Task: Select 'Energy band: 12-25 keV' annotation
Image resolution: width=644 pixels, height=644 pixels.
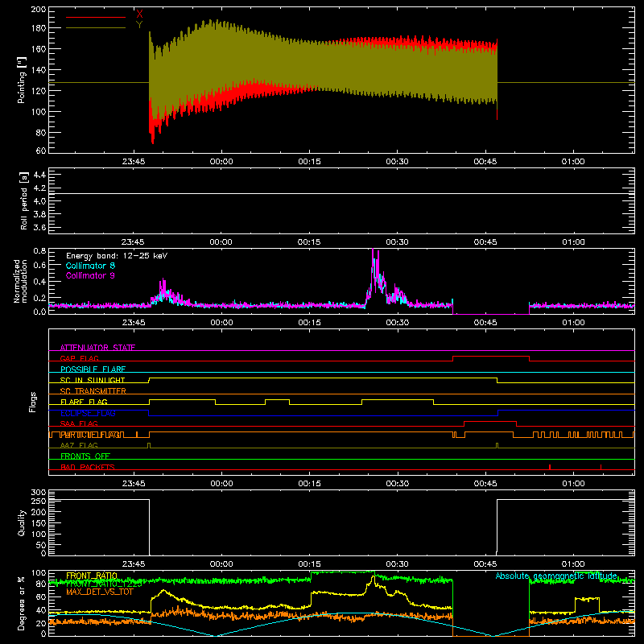Action: point(117,256)
